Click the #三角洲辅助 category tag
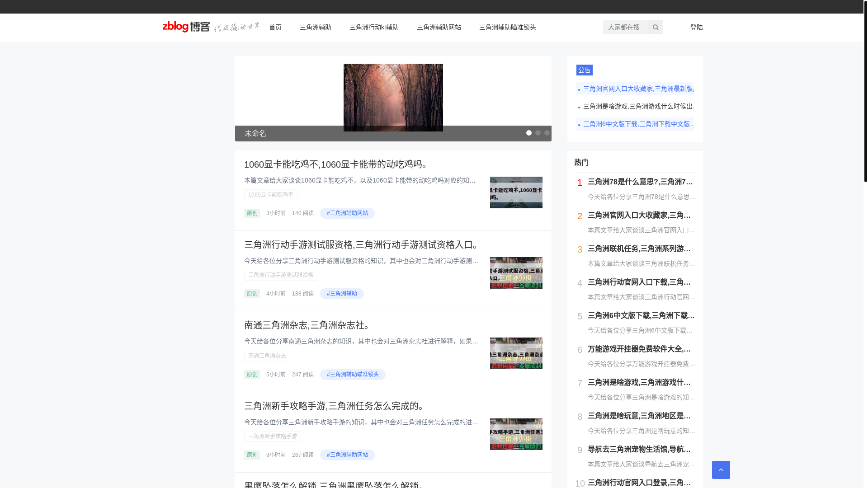This screenshot has height=488, width=868. (342, 294)
